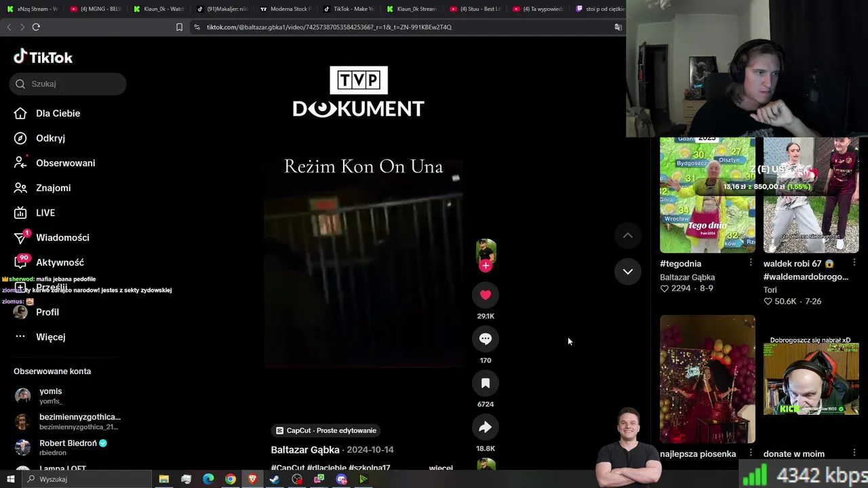
Task: Go to previous video with up chevron
Action: pos(628,235)
